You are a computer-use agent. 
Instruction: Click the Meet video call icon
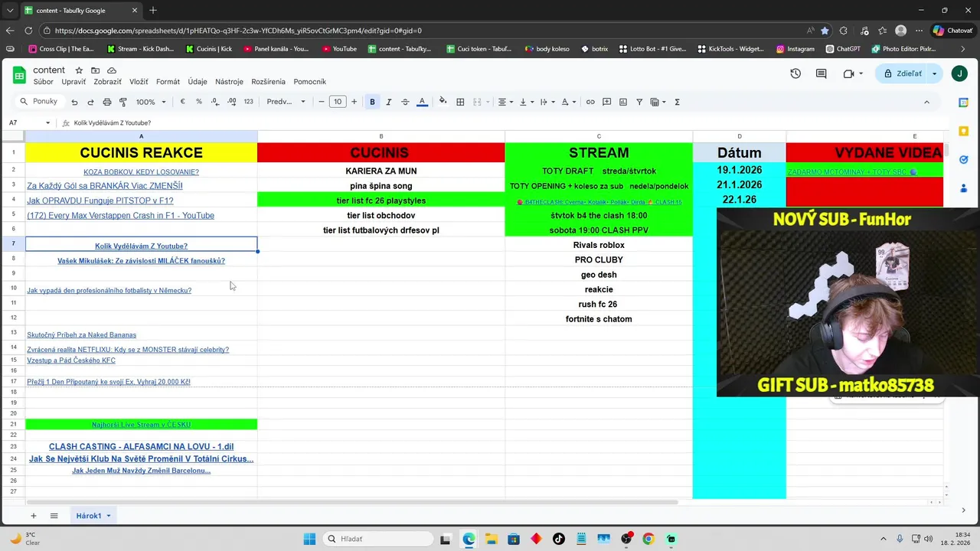pos(848,73)
